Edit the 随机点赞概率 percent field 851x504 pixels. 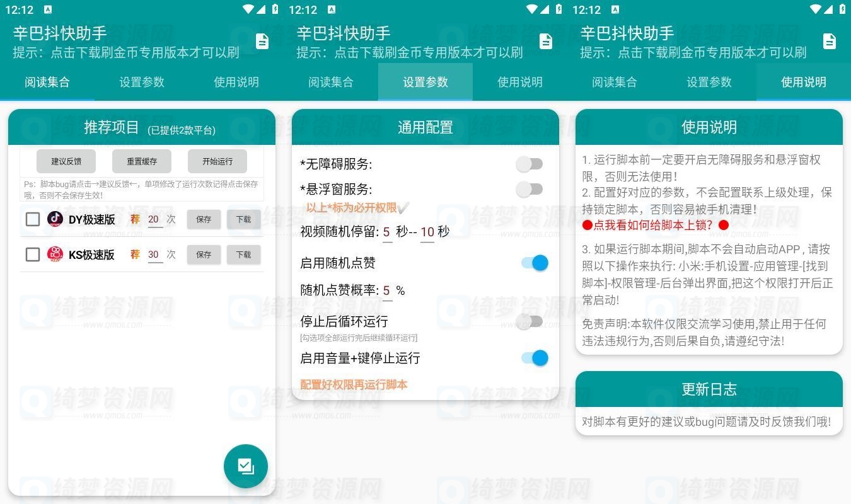386,290
